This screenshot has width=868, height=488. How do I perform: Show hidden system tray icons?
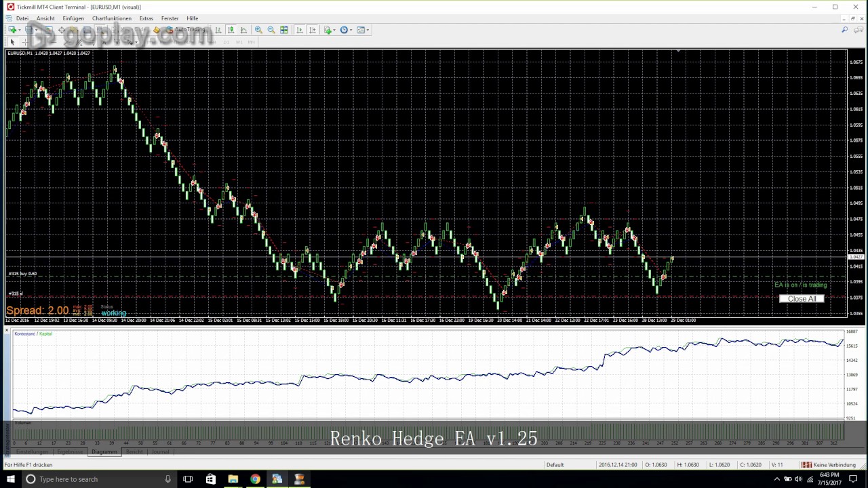tap(776, 479)
